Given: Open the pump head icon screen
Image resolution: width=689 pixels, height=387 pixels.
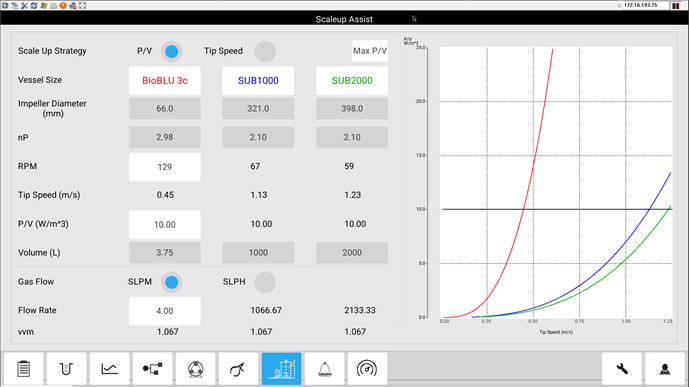Looking at the screenshot, I should pos(196,369).
